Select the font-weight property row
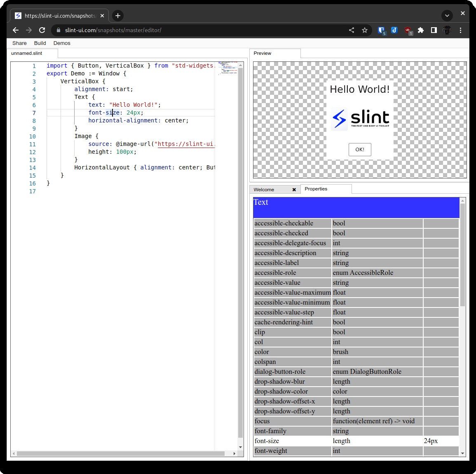 pos(356,451)
